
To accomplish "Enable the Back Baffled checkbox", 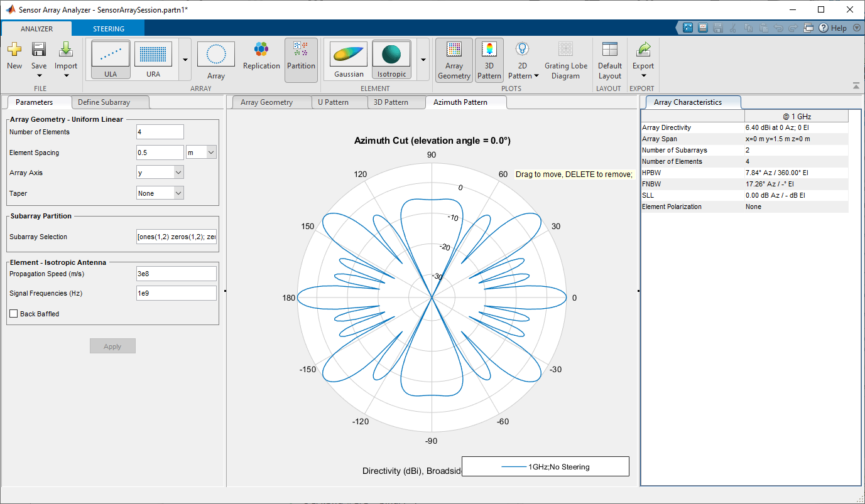I will point(14,314).
